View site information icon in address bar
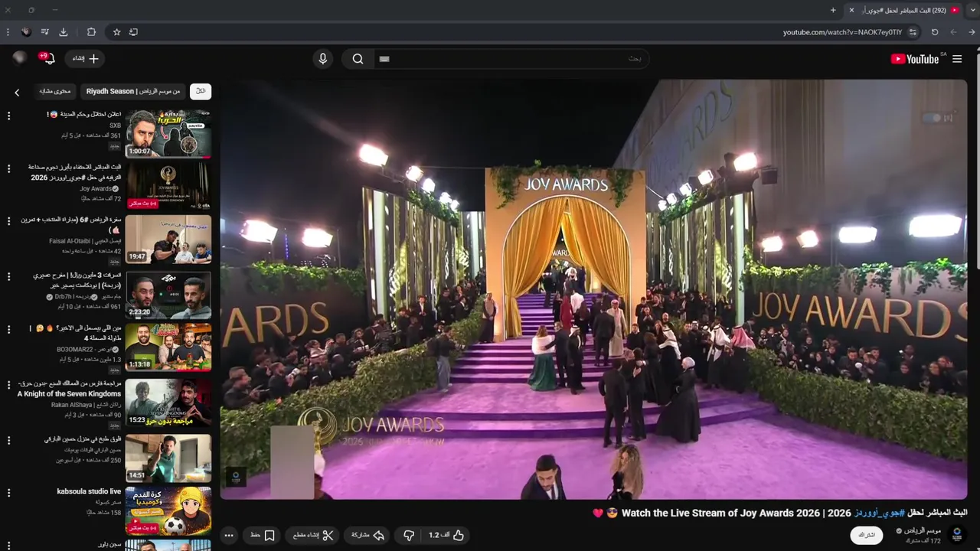This screenshot has width=980, height=551. pos(913,32)
